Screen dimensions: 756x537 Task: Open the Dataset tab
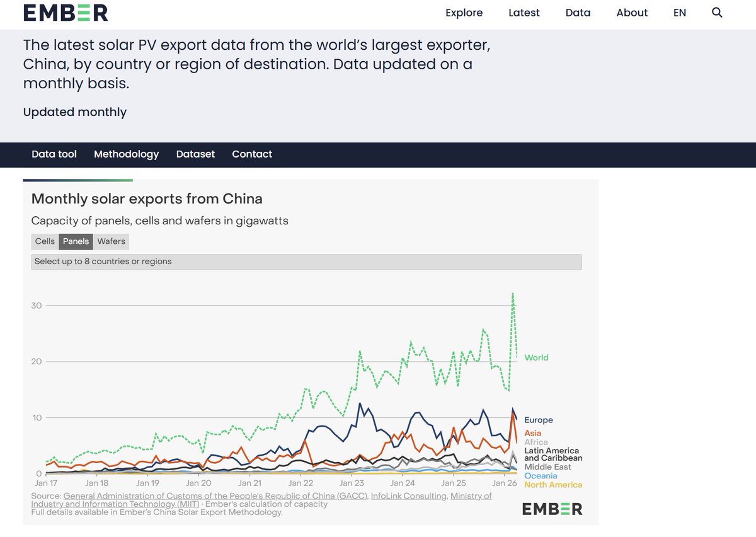[195, 154]
